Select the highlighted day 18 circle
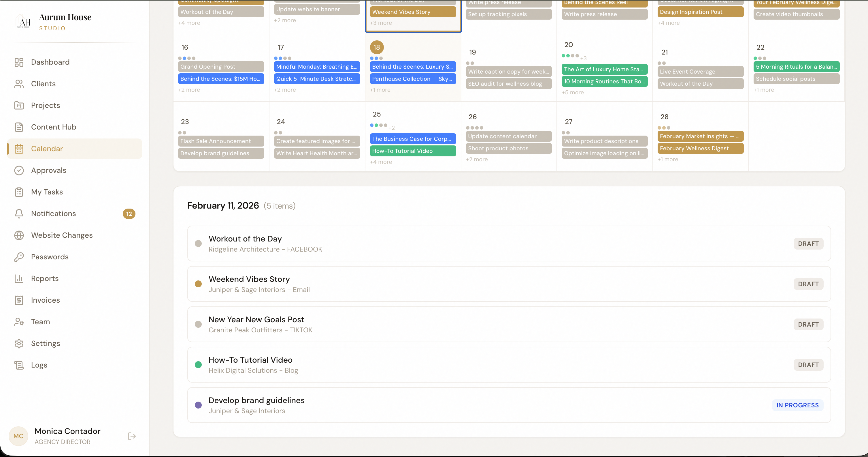Image resolution: width=868 pixels, height=457 pixels. tap(376, 47)
